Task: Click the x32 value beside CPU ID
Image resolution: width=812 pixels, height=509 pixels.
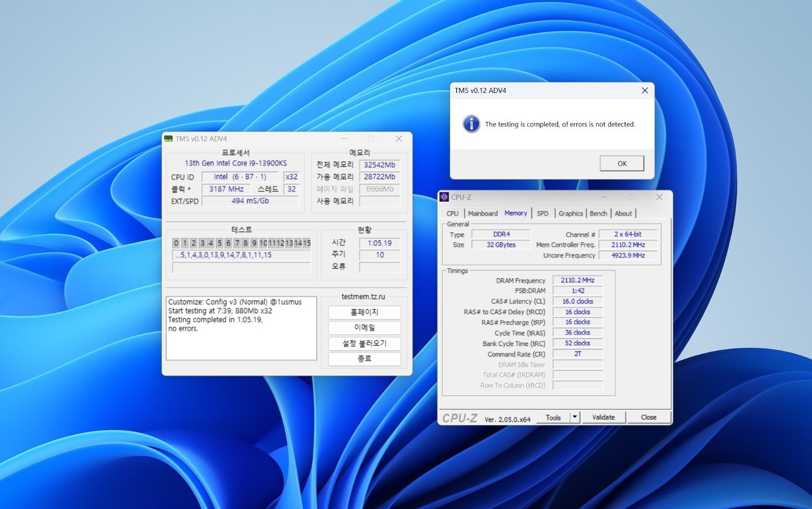Action: click(291, 177)
